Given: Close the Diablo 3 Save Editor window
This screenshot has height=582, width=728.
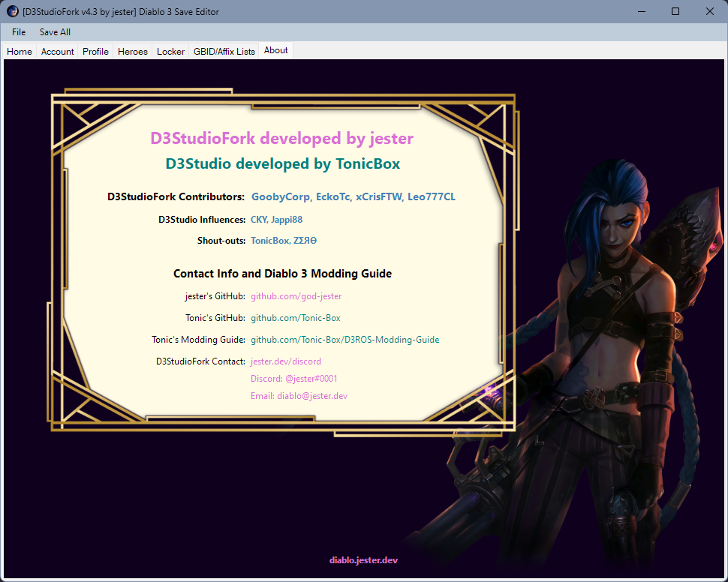Looking at the screenshot, I should (x=710, y=11).
